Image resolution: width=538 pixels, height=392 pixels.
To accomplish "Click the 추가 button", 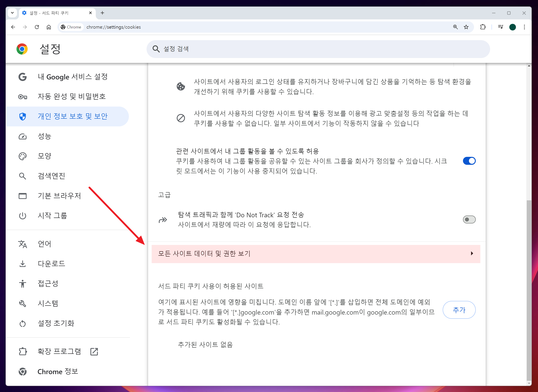I will 459,310.
